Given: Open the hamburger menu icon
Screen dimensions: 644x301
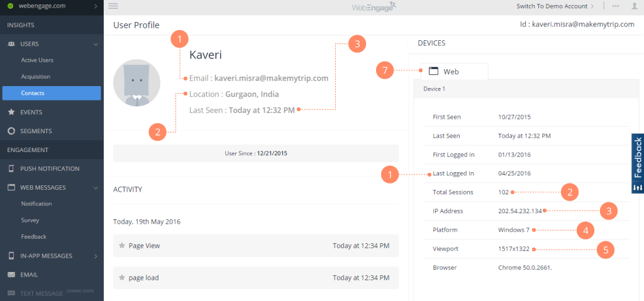Looking at the screenshot, I should (113, 6).
